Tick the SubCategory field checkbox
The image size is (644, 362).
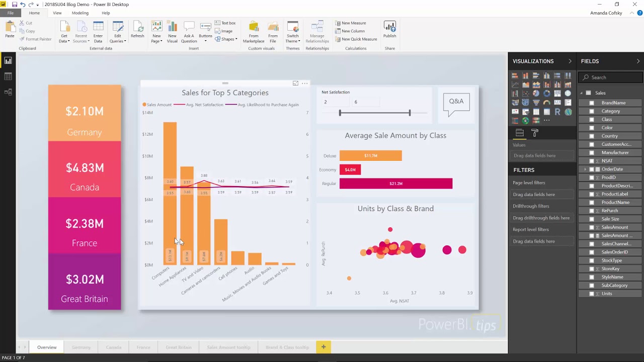coord(592,285)
